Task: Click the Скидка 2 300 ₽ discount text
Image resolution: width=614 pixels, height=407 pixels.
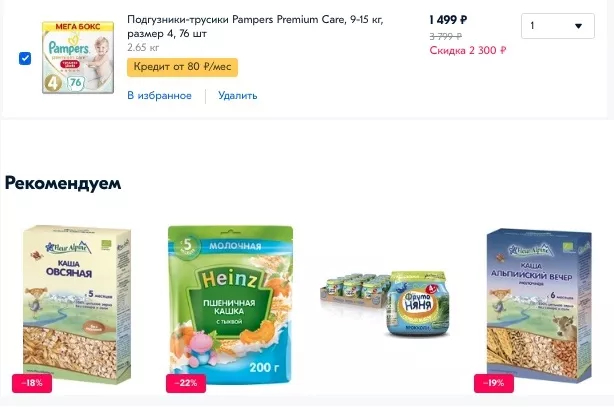Action: pyautogui.click(x=467, y=50)
